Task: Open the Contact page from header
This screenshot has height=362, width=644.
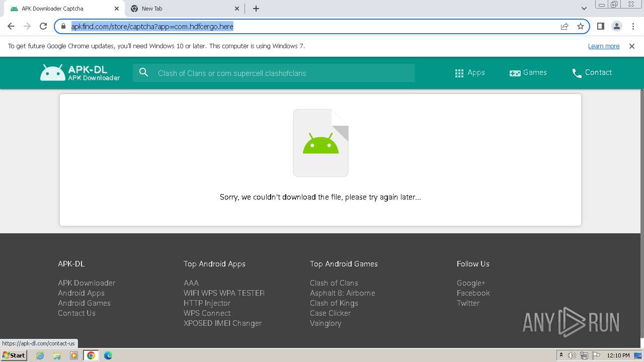Action: [592, 73]
